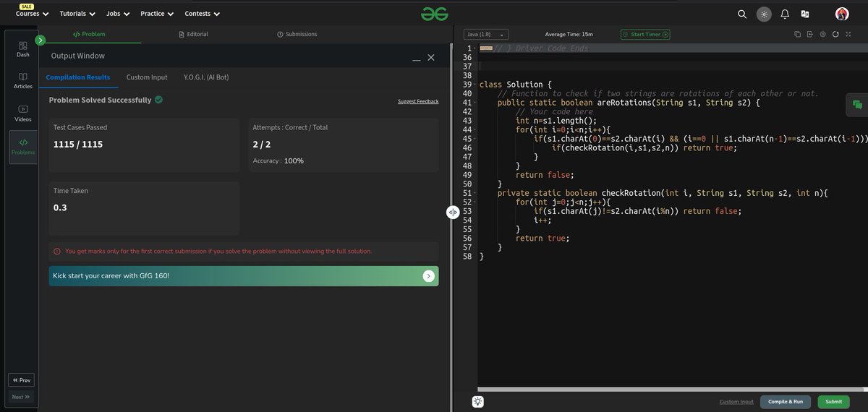Expand the Practice dropdown menu

(158, 14)
